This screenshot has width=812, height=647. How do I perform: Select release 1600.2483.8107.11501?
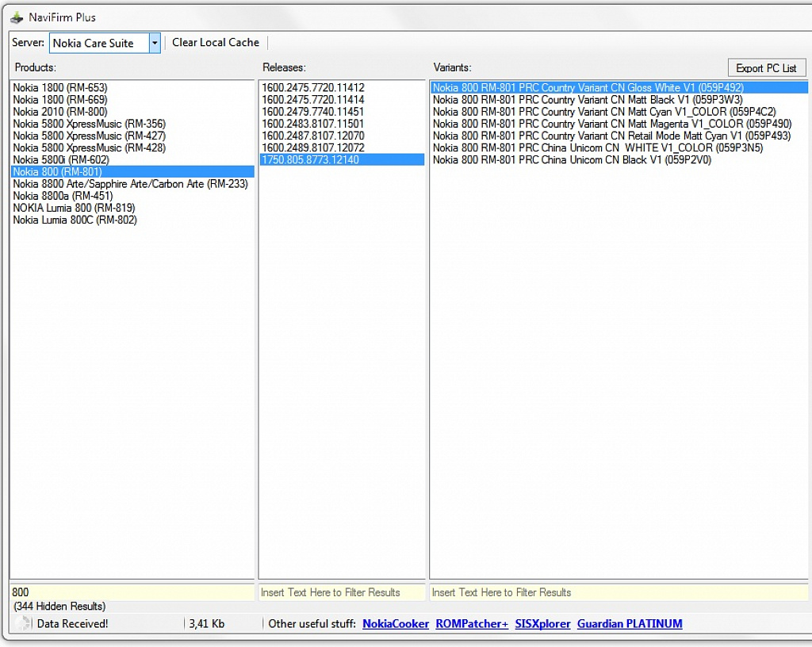(342, 124)
